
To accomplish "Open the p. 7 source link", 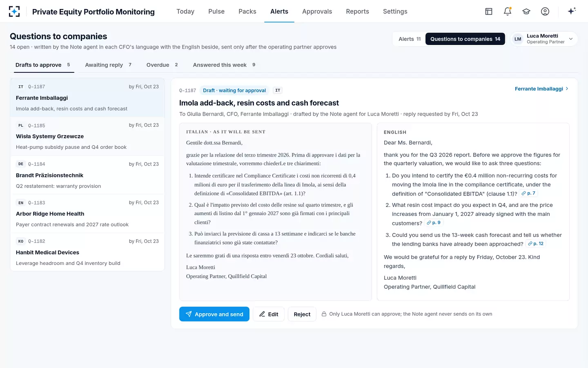I will [x=528, y=193].
